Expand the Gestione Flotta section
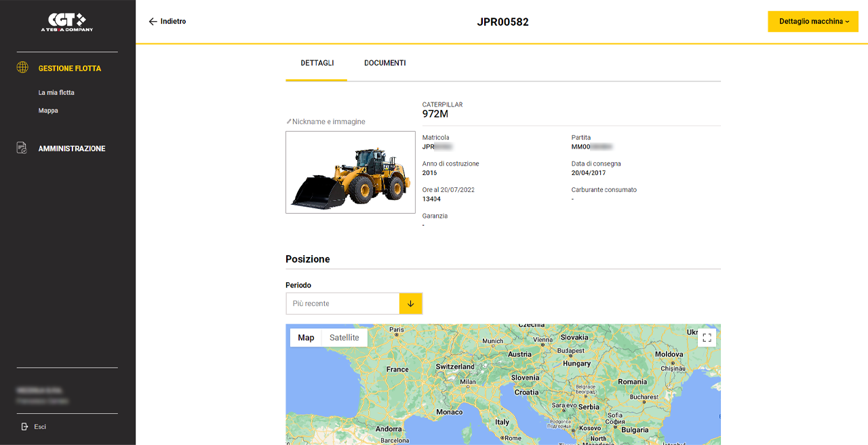Viewport: 868px width, 445px height. [70, 69]
